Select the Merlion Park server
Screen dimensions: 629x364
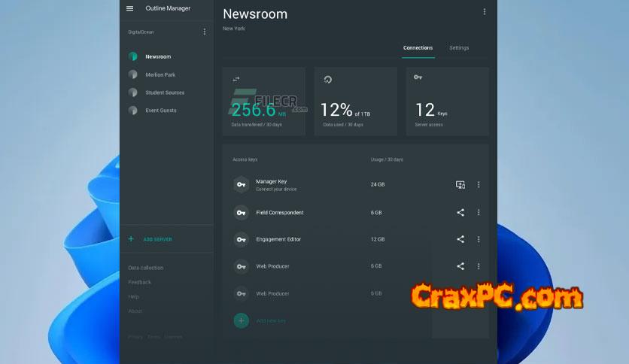[160, 74]
